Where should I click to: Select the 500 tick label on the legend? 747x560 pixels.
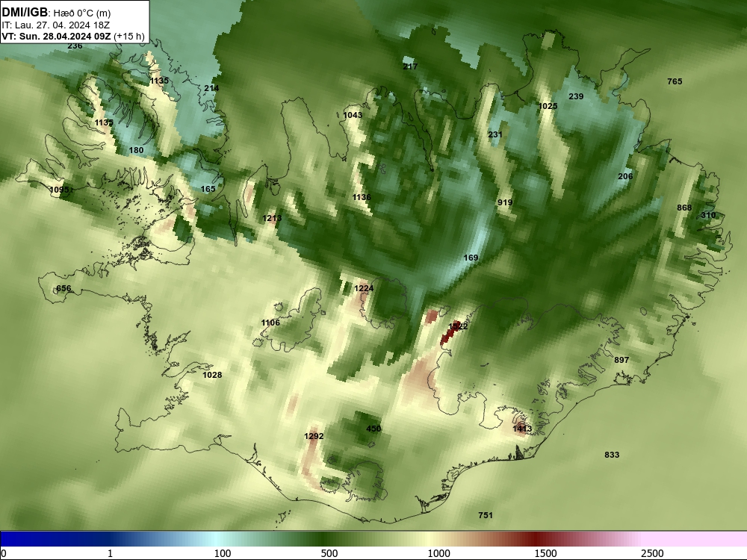pyautogui.click(x=329, y=553)
